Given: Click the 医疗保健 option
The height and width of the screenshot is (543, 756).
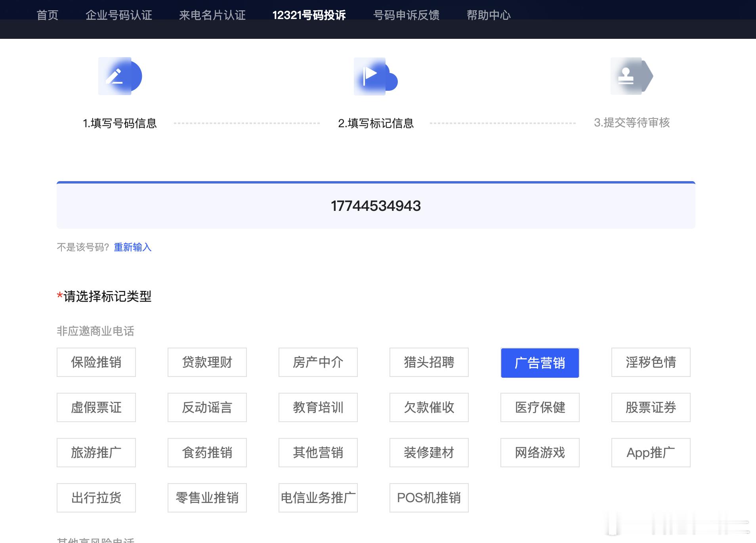Looking at the screenshot, I should click(x=540, y=407).
